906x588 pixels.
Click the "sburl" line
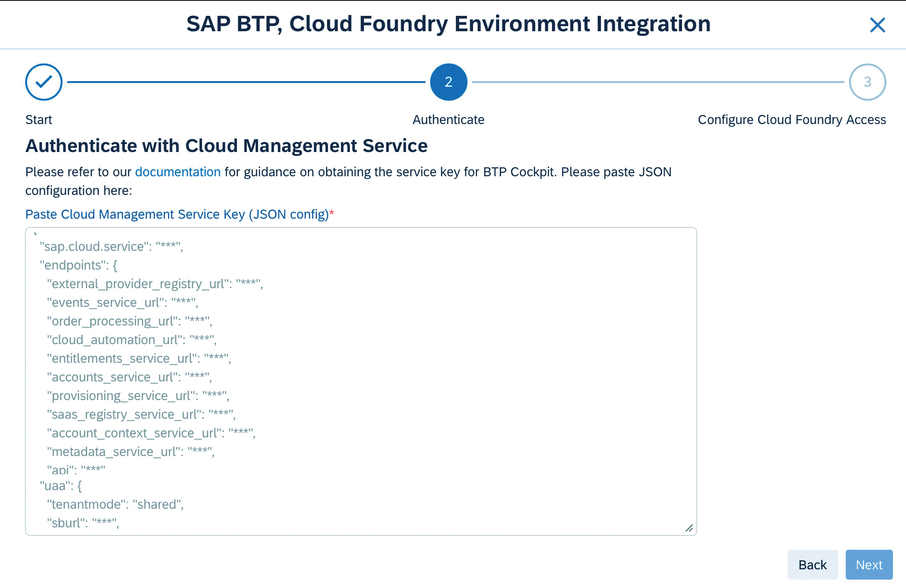[83, 523]
